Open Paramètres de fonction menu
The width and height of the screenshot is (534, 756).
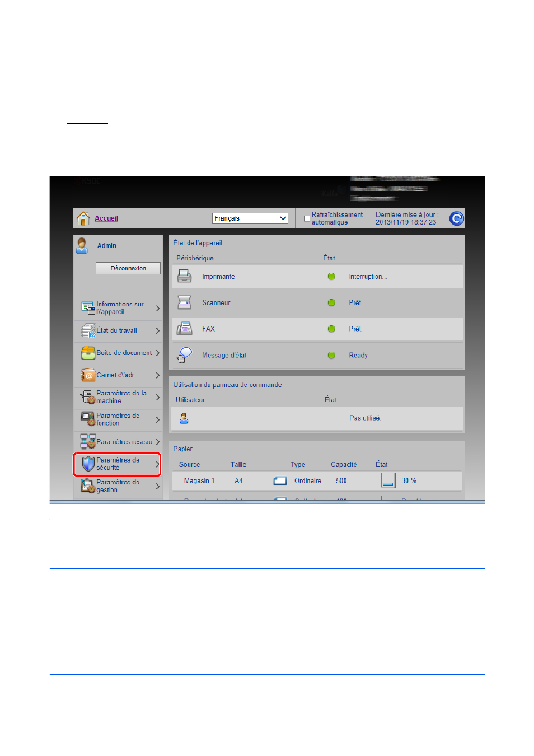tap(118, 419)
